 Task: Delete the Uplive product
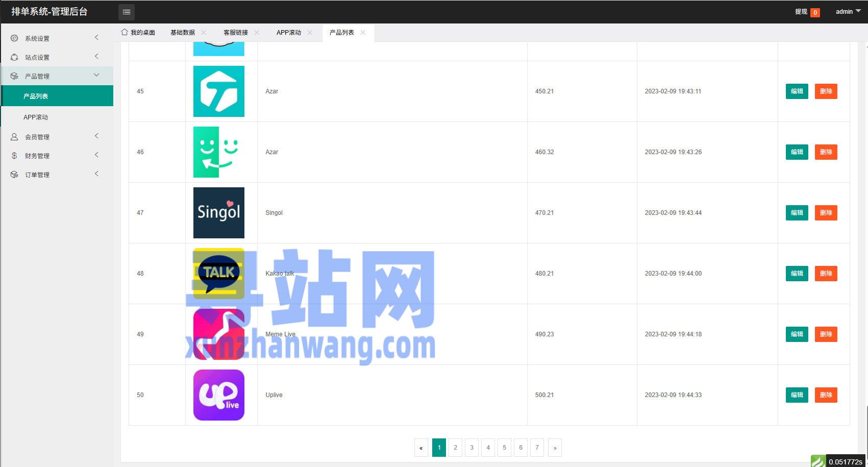[826, 395]
